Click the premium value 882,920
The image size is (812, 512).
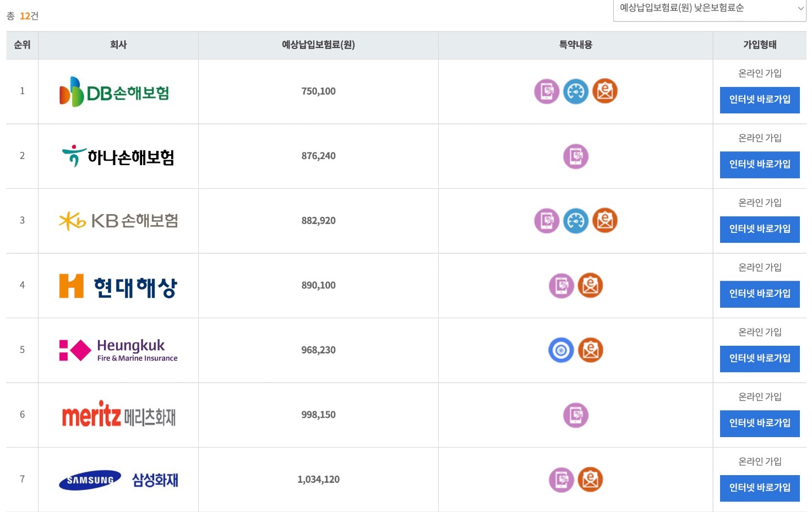coord(318,221)
